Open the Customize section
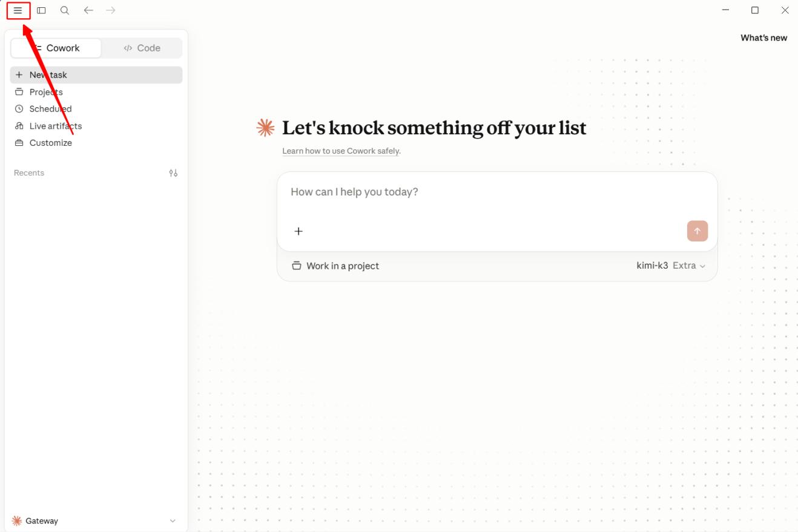Screen dimensions: 798x532 click(x=96, y=143)
